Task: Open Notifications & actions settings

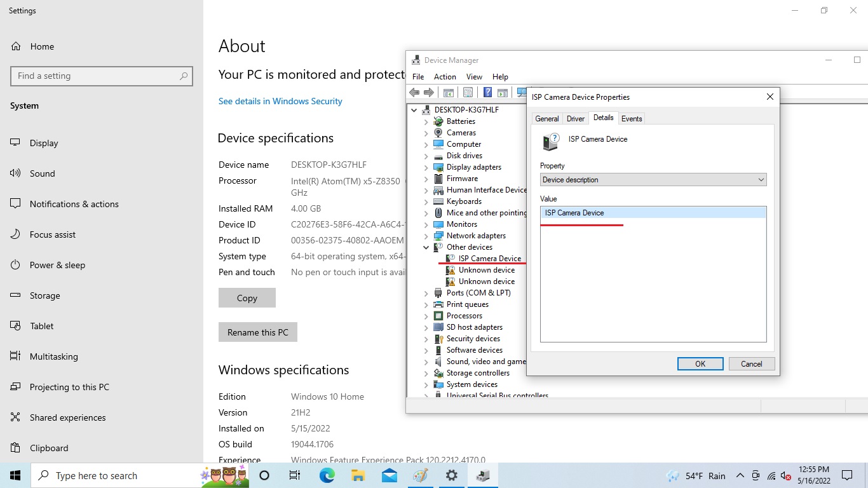Action: click(x=74, y=204)
